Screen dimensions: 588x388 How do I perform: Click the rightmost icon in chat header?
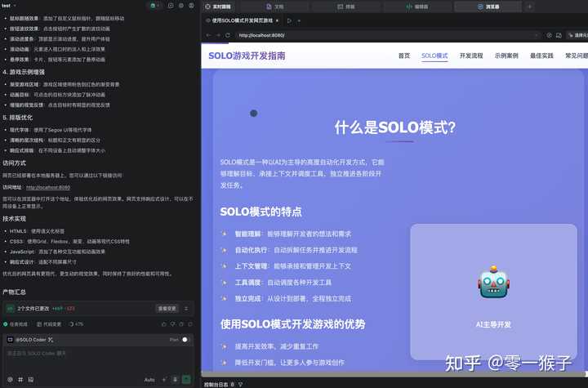click(x=191, y=6)
